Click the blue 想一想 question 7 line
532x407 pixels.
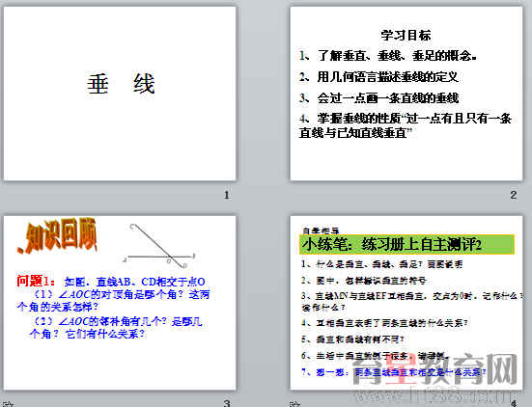(393, 372)
